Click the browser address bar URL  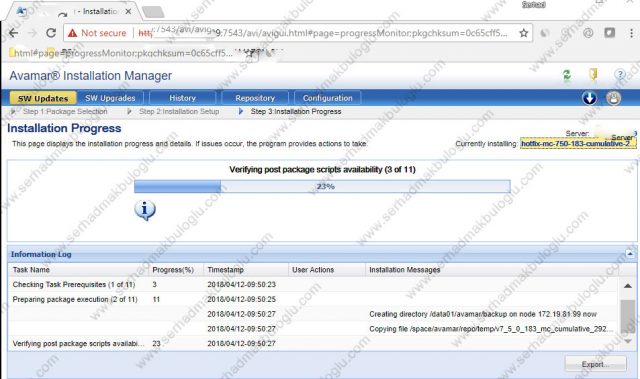pos(322,33)
